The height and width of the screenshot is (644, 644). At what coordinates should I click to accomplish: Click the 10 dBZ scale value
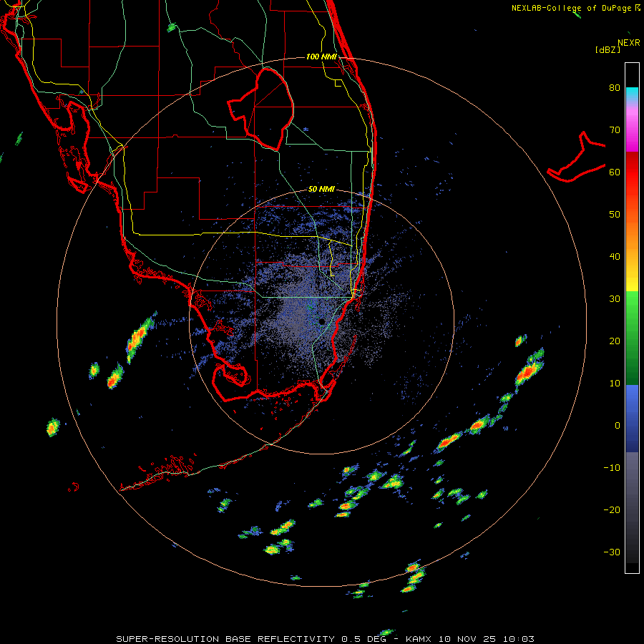tap(615, 384)
